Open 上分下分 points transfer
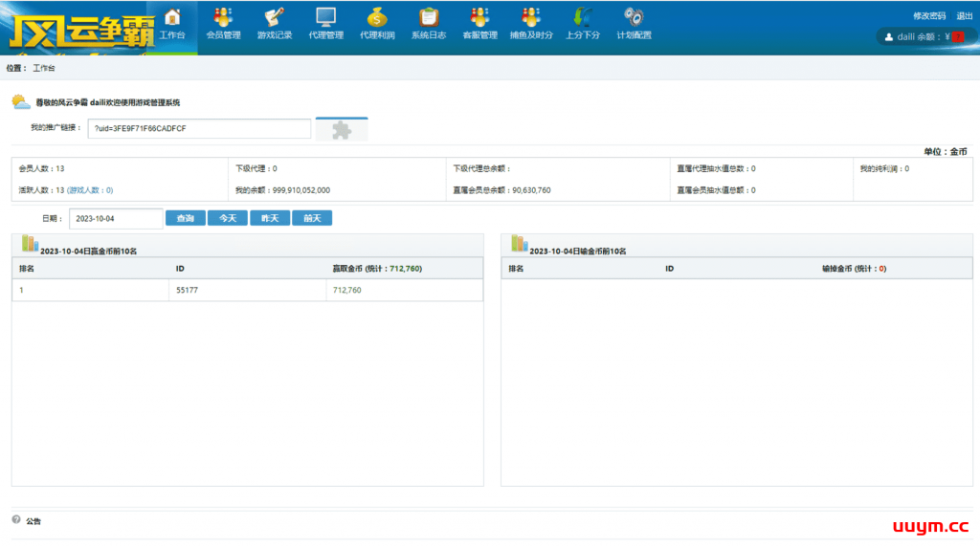The image size is (980, 547). [x=582, y=23]
